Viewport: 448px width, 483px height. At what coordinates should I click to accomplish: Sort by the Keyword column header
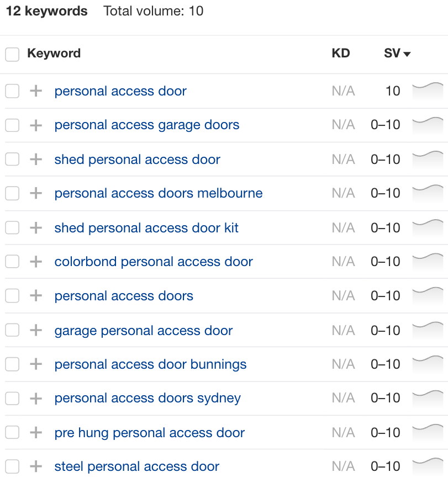pyautogui.click(x=54, y=54)
